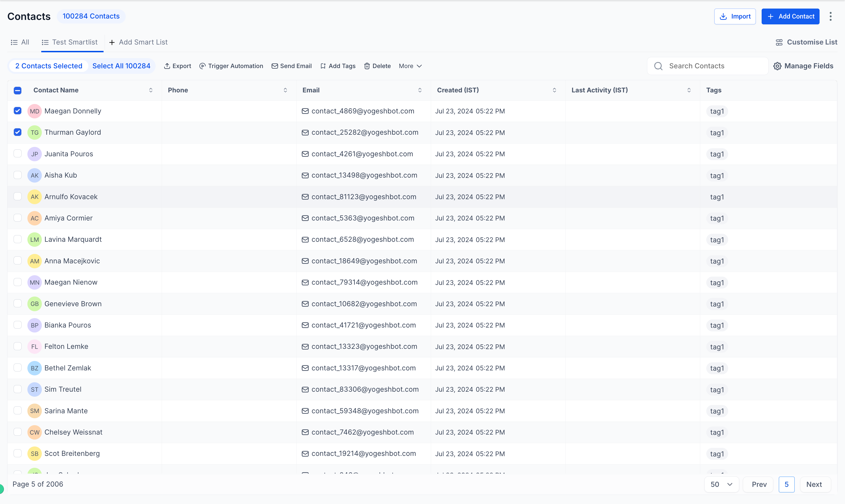
Task: Uncheck Maegan Donnelly's row checkbox
Action: pos(17,111)
